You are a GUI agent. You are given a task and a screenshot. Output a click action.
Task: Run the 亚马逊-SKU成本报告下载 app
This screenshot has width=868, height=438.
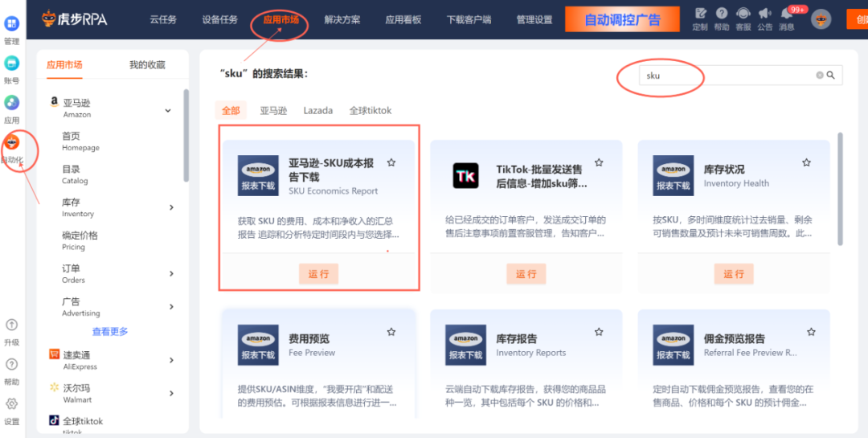319,274
